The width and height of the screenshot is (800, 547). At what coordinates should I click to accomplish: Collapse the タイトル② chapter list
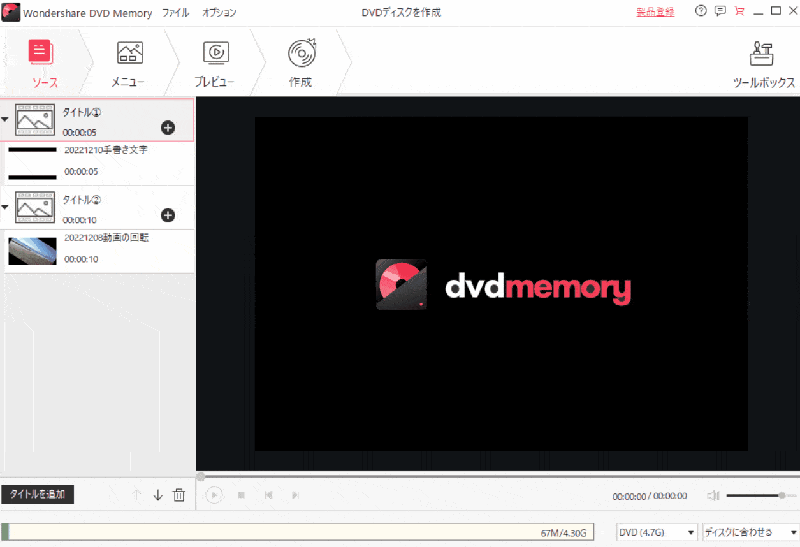point(5,207)
